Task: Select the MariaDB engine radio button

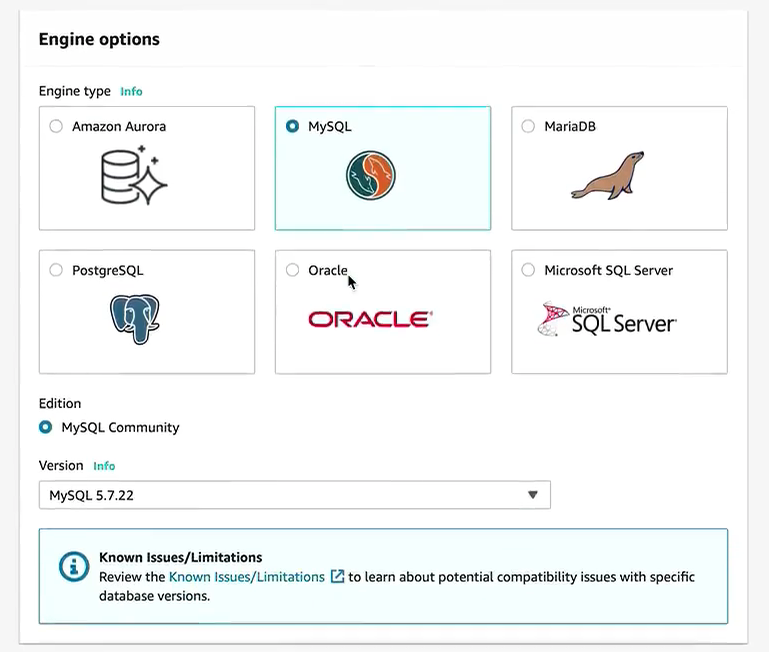Action: [528, 127]
